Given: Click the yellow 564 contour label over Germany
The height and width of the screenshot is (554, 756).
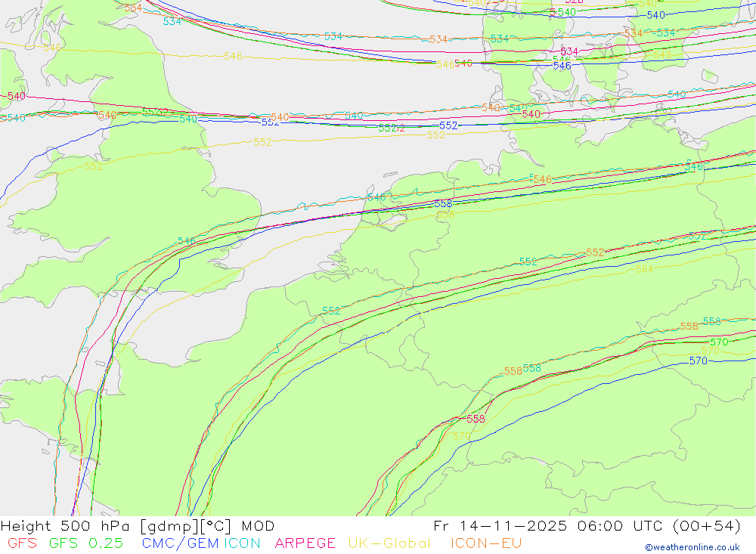Looking at the screenshot, I should (644, 269).
